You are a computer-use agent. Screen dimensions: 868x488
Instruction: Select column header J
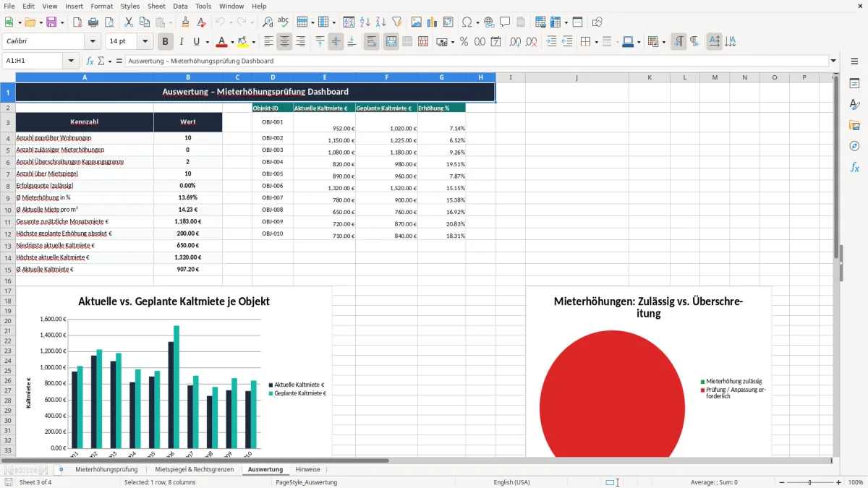(x=576, y=77)
